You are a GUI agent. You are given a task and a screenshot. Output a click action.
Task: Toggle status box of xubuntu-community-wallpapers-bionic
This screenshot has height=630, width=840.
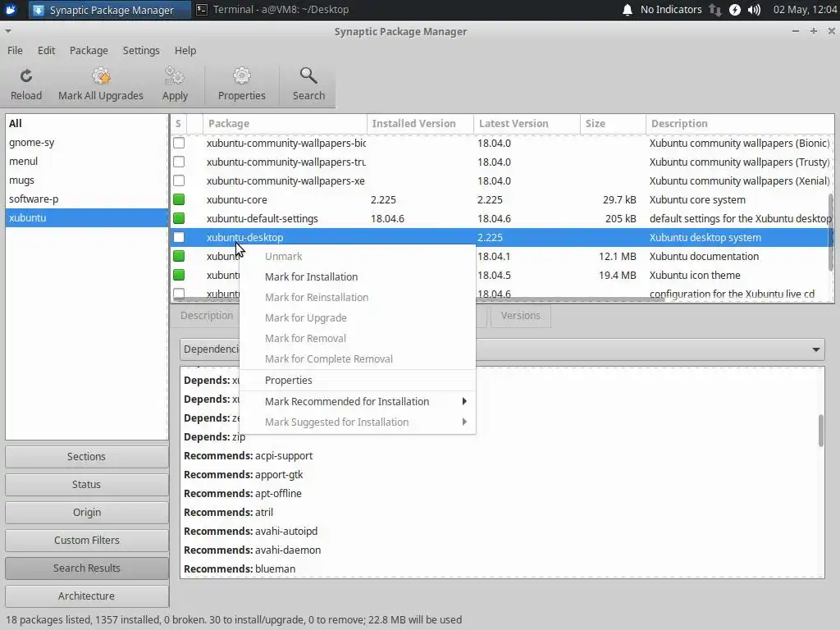[x=179, y=143]
